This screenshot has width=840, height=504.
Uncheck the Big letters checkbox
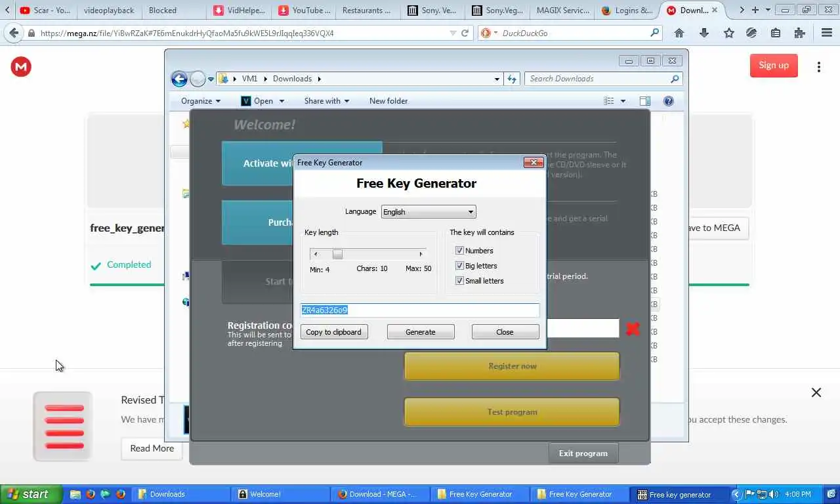point(459,265)
